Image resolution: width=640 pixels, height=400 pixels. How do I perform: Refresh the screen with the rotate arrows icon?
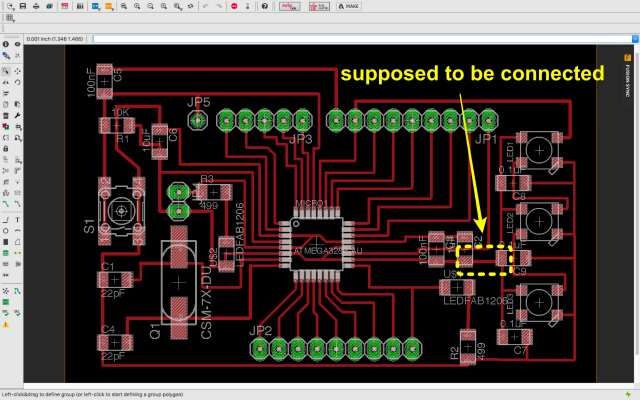[x=191, y=6]
